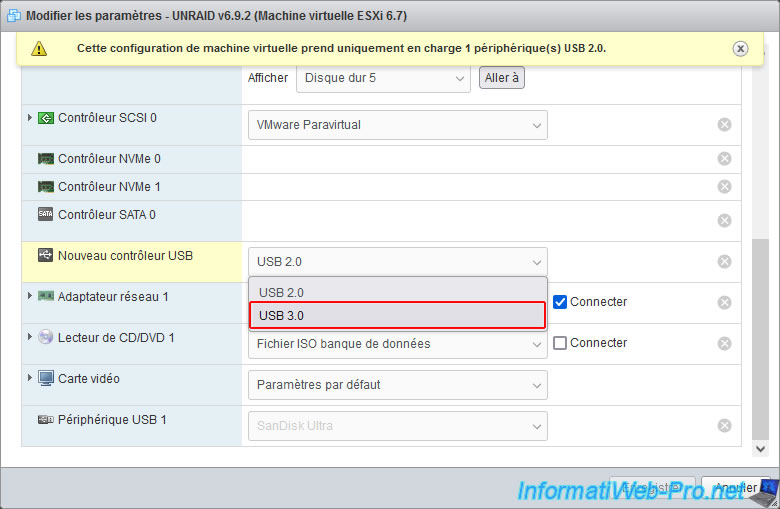The height and width of the screenshot is (509, 780).
Task: Open the Paramètres par défaut dropdown
Action: point(397,385)
